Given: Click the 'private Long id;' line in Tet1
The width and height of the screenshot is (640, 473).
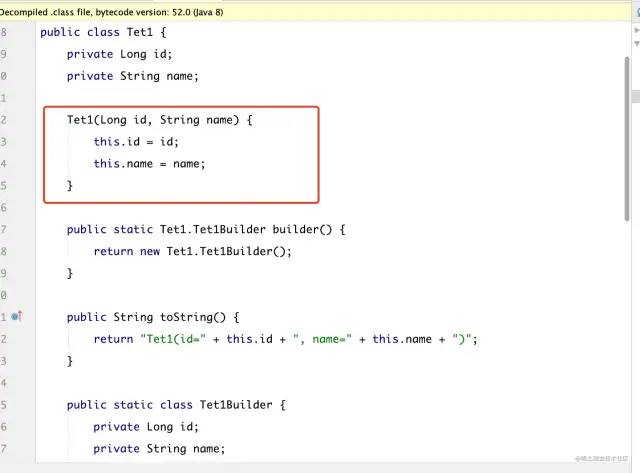Looking at the screenshot, I should (120, 54).
